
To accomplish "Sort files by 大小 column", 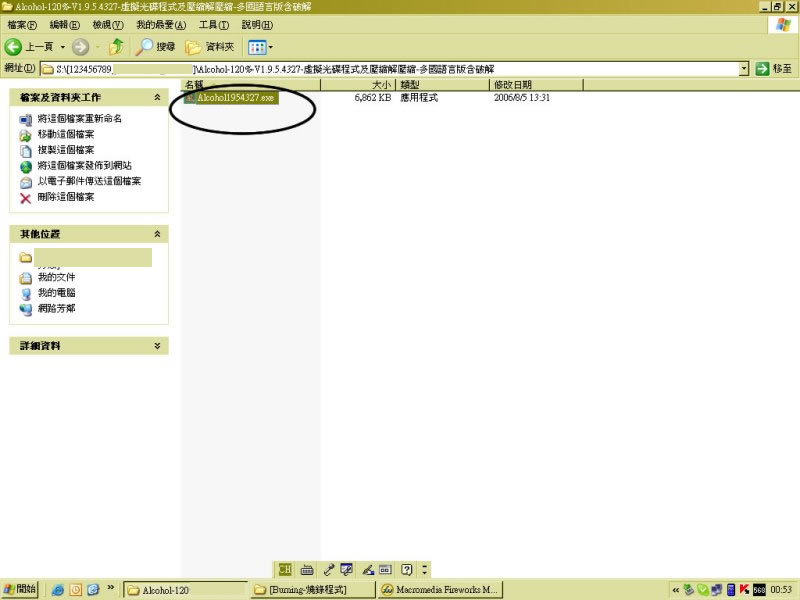I will [358, 85].
